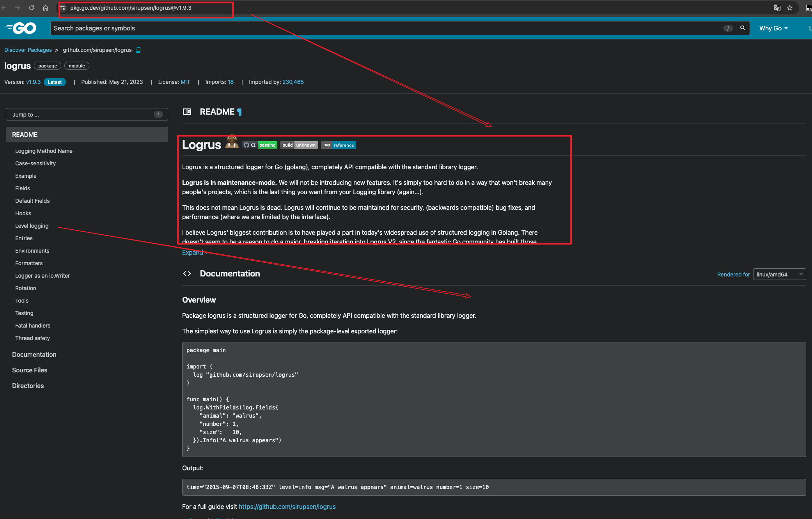This screenshot has height=519, width=812.
Task: Jump to Case-sensitivity section
Action: (35, 163)
